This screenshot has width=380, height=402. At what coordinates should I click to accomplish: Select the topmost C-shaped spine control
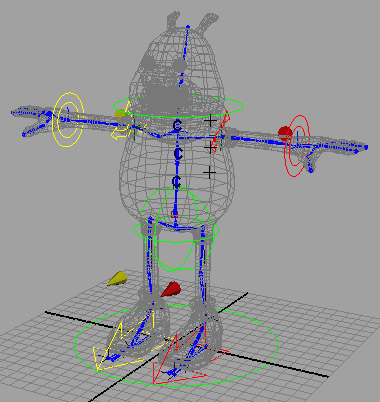click(x=178, y=126)
